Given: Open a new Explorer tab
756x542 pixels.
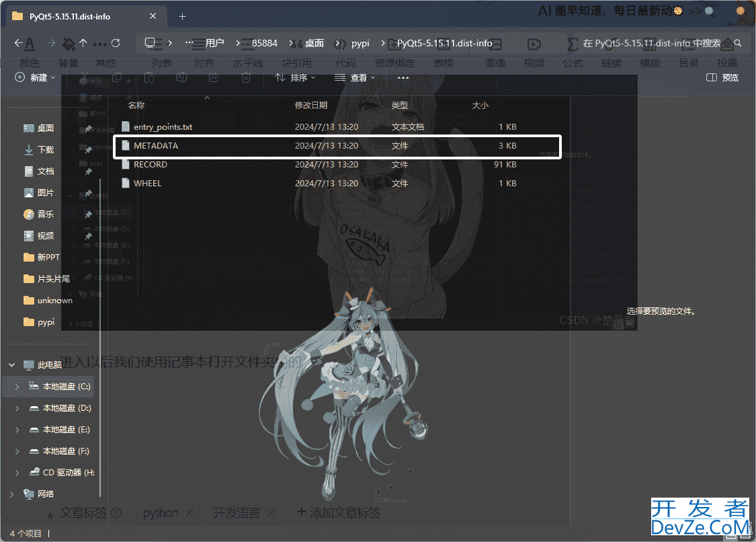Looking at the screenshot, I should coord(182,16).
